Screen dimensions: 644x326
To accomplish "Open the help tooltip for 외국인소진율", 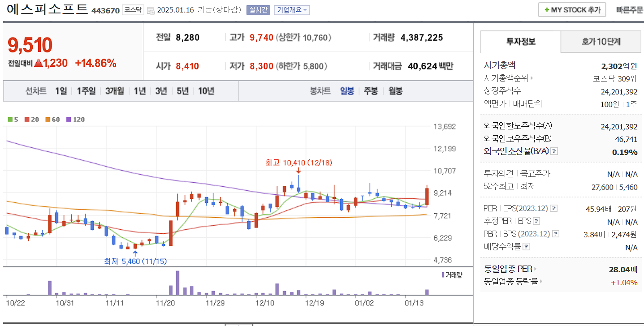I will [x=554, y=151].
